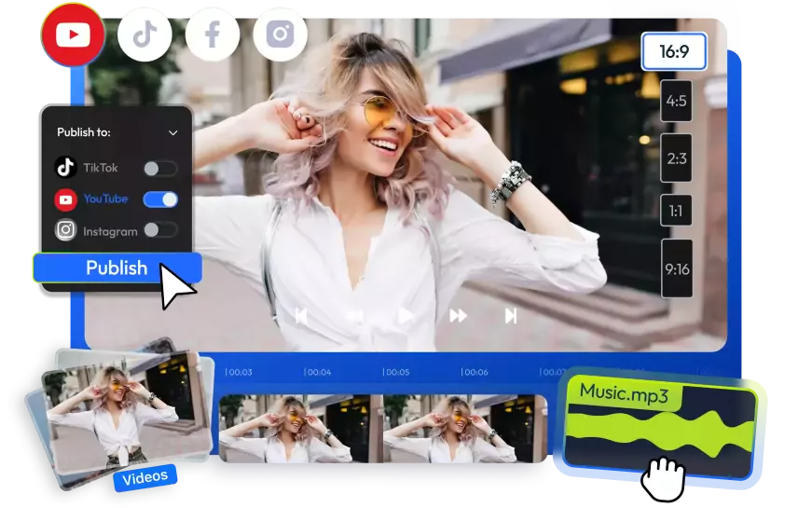Click the Music.mp3 audio clip

[660, 426]
